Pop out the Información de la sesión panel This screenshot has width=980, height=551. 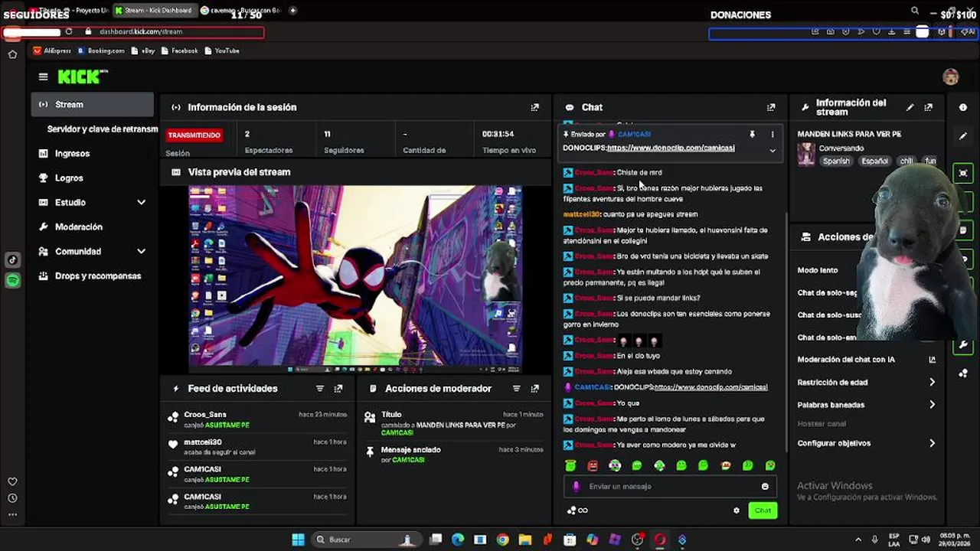535,107
